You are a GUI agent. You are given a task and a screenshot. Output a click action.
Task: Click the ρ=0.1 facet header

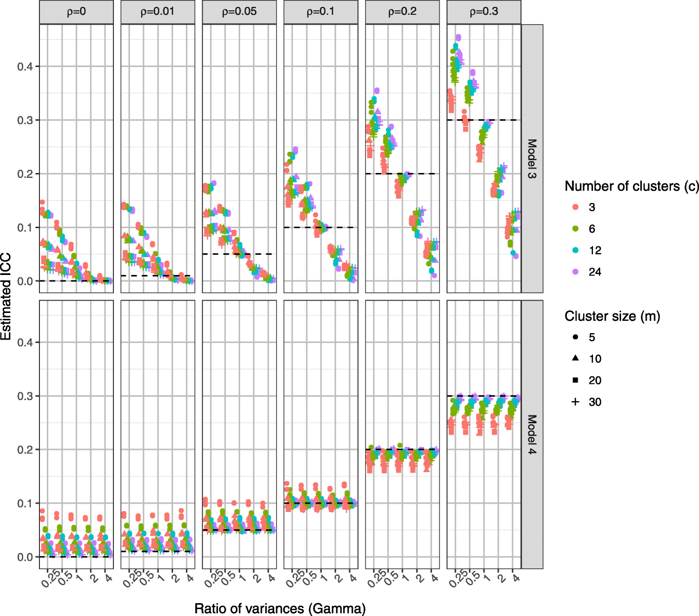321,12
